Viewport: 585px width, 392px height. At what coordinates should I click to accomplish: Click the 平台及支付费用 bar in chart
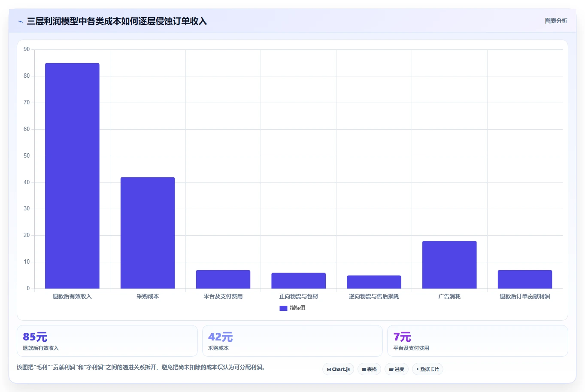[x=223, y=279]
